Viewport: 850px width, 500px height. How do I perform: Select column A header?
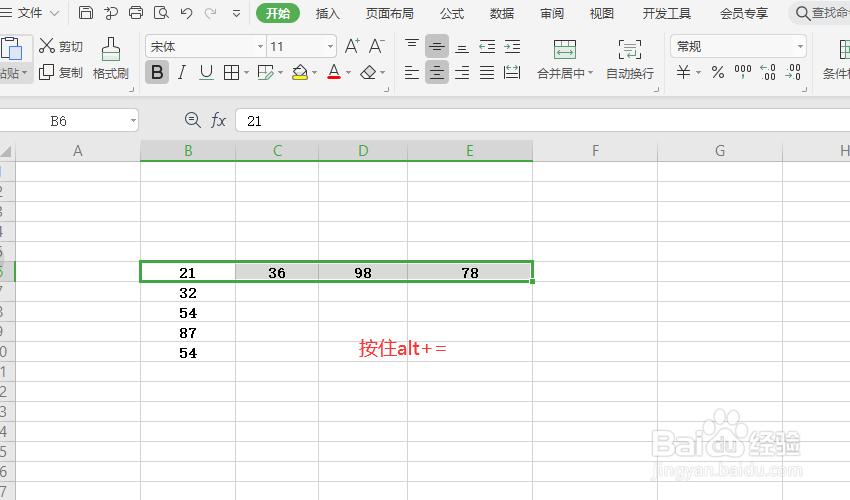point(78,151)
